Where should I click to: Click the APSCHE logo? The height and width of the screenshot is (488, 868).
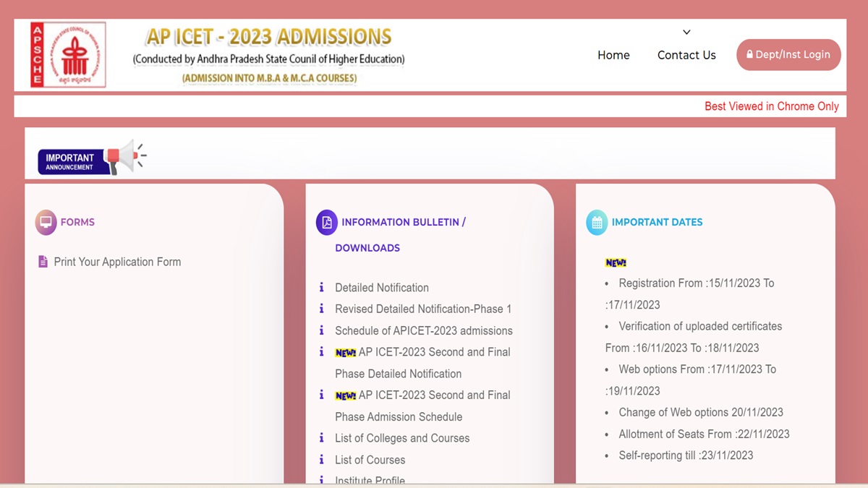point(68,55)
